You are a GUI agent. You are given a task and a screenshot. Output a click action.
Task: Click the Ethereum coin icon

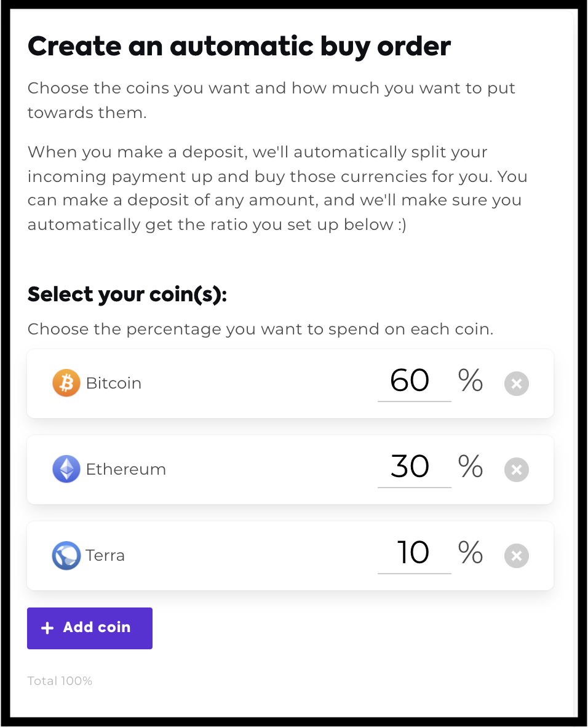[x=66, y=469]
